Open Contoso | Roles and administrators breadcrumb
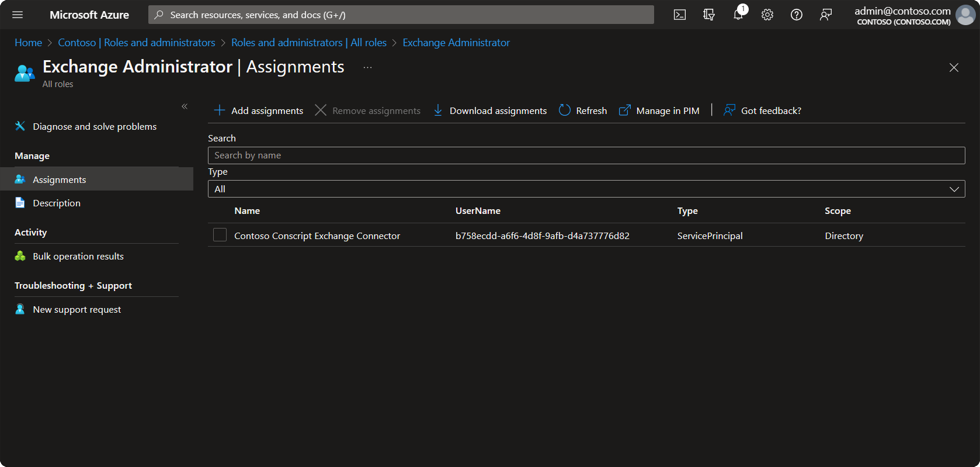This screenshot has width=980, height=467. pos(137,43)
